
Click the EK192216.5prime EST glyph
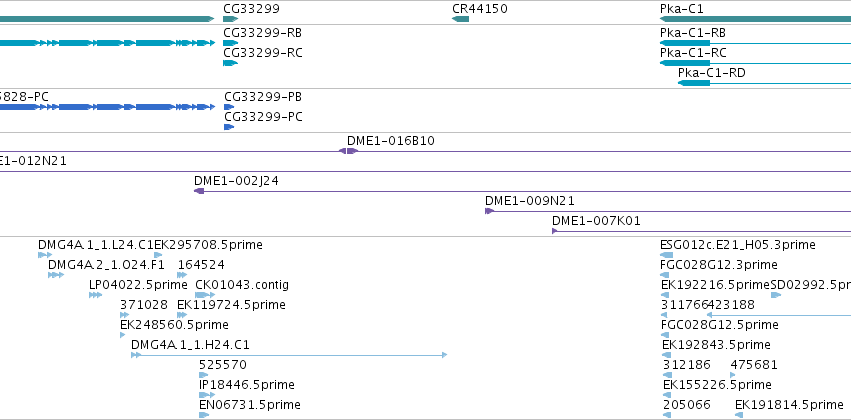[x=665, y=295]
